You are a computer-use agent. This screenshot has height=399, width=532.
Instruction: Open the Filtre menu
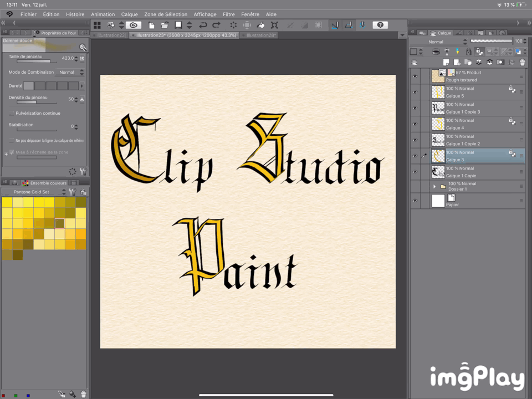pyautogui.click(x=228, y=14)
